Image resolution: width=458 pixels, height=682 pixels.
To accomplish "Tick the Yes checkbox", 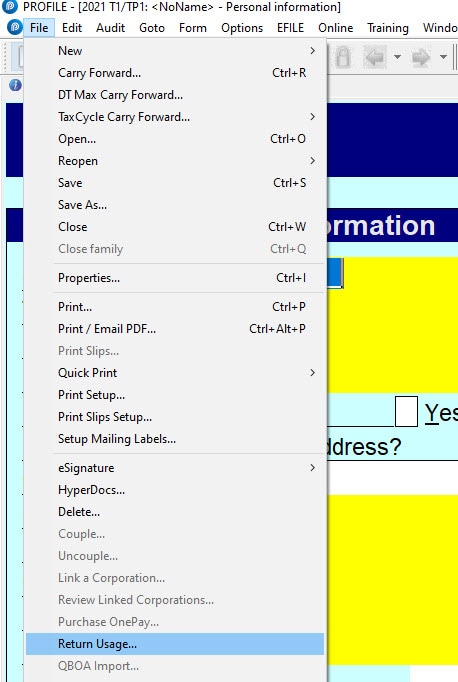I will coord(406,411).
